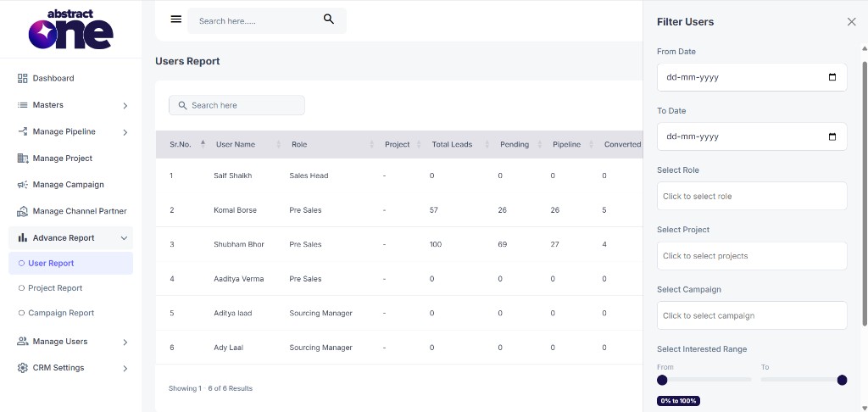Select Project Report submenu item
This screenshot has height=412, width=868.
pyautogui.click(x=55, y=288)
